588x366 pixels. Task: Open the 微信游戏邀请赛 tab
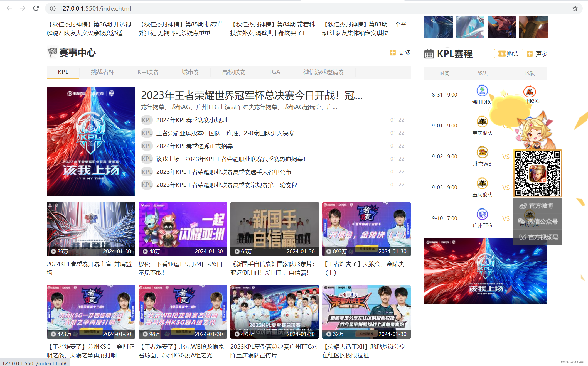[x=323, y=72]
